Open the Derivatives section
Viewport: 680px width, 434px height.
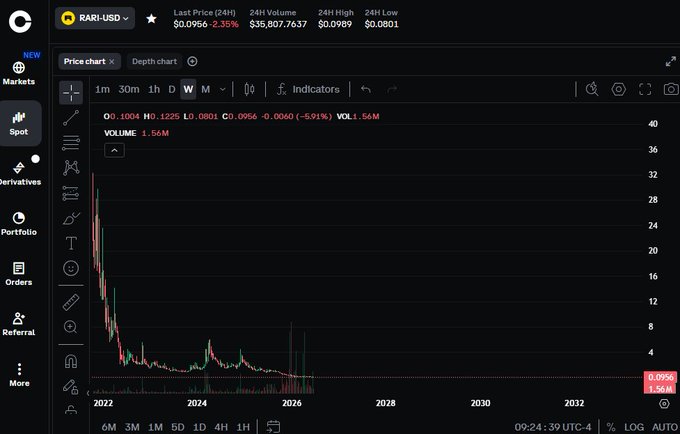(x=20, y=173)
